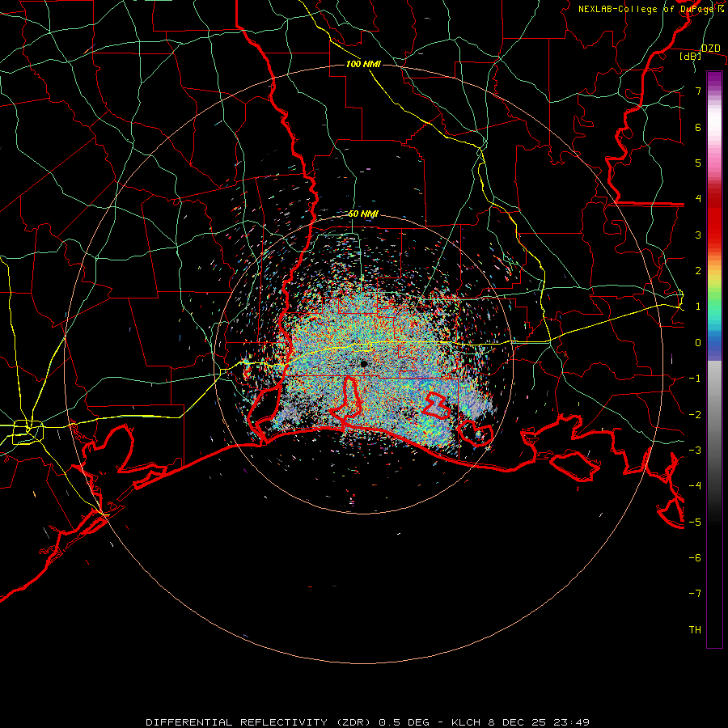Click the "100 NMI" range ring label
This screenshot has height=728, width=728.
363,64
